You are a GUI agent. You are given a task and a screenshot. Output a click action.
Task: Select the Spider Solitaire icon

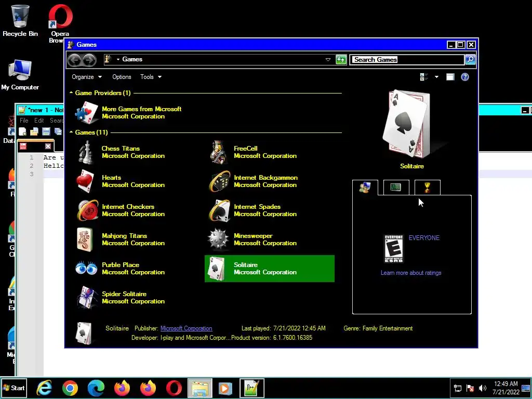(x=87, y=298)
